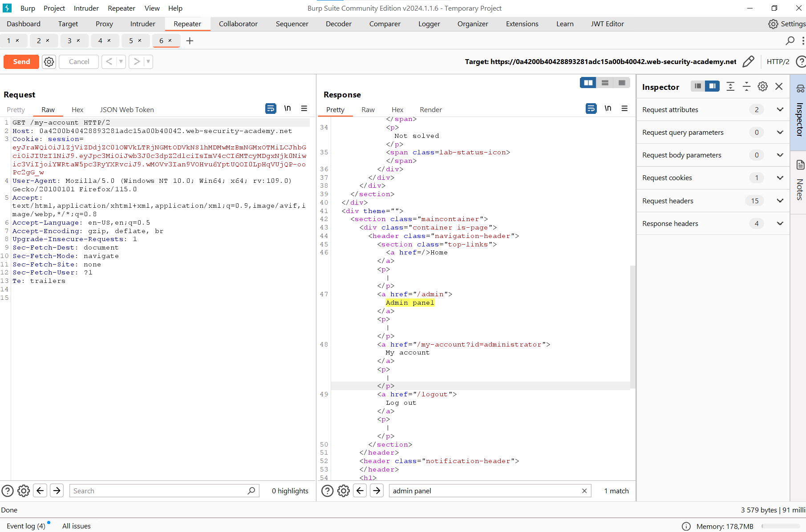Jump to next Request search match
The width and height of the screenshot is (806, 532).
57,491
